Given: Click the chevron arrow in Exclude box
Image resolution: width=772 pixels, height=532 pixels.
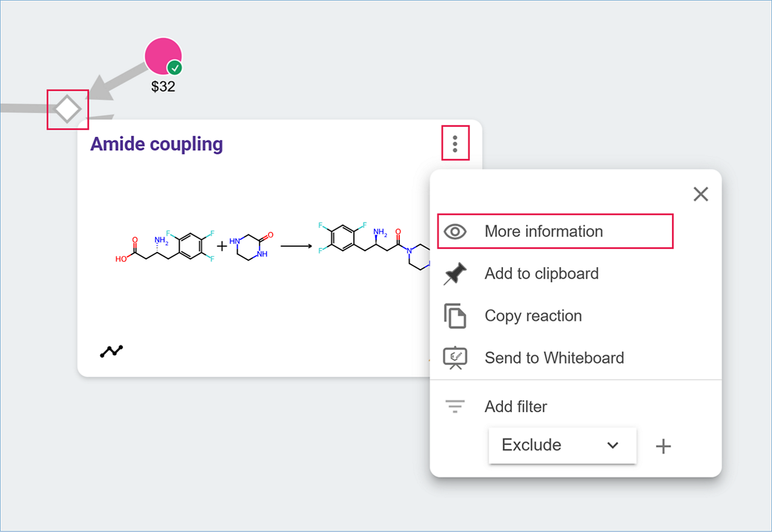Looking at the screenshot, I should click(x=613, y=445).
